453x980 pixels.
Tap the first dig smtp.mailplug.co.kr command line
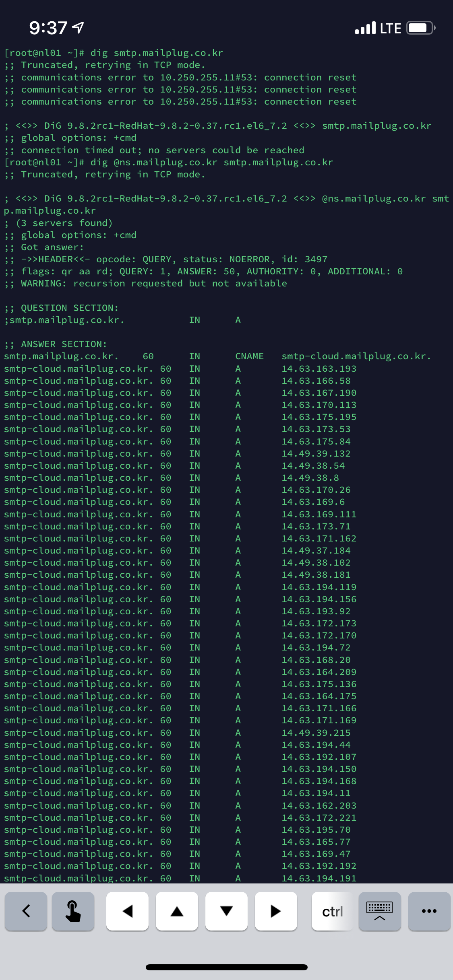point(114,53)
